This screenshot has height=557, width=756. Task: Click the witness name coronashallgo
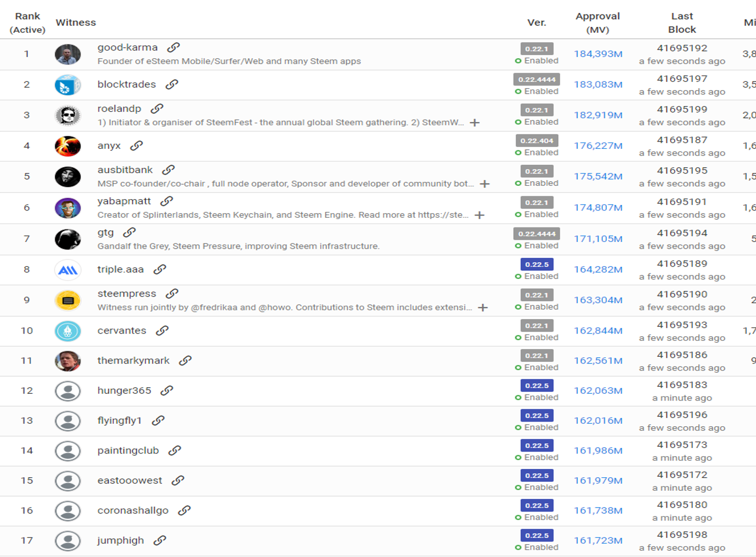(133, 510)
